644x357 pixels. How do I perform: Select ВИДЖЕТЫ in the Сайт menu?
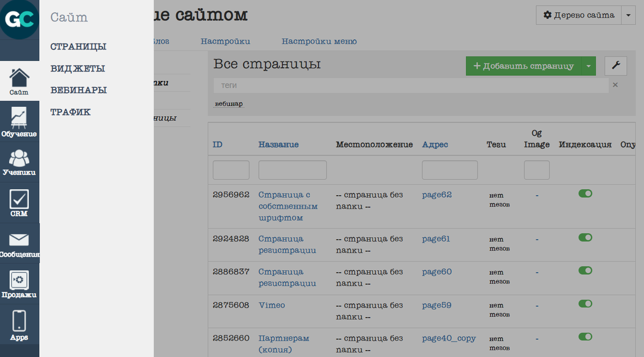[x=78, y=68]
